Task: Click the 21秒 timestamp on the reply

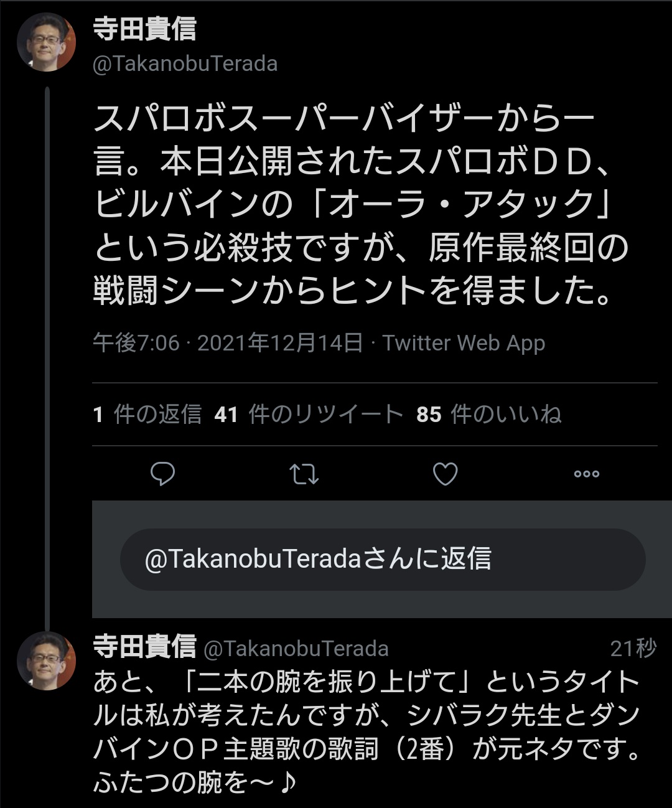Action: coord(633,649)
